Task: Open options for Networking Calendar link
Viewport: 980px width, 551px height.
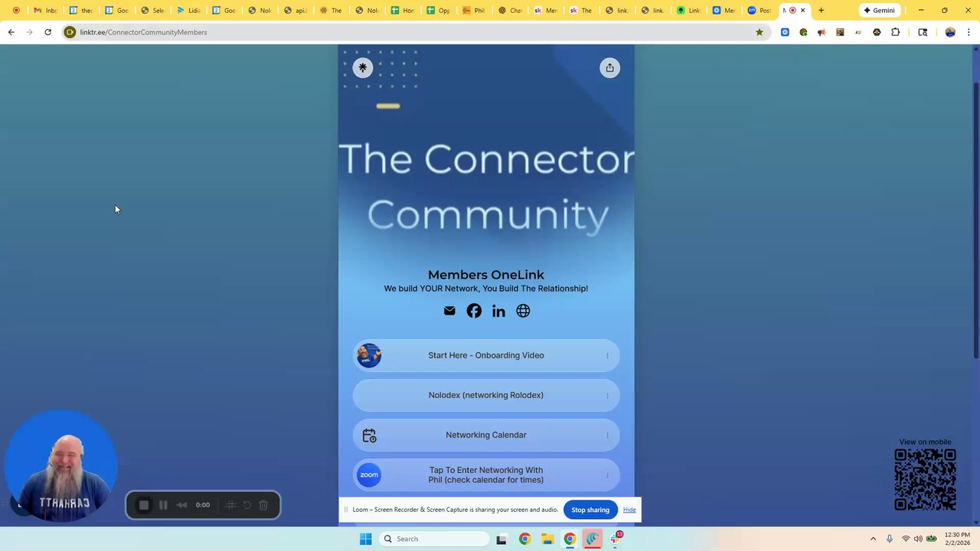Action: [x=607, y=435]
